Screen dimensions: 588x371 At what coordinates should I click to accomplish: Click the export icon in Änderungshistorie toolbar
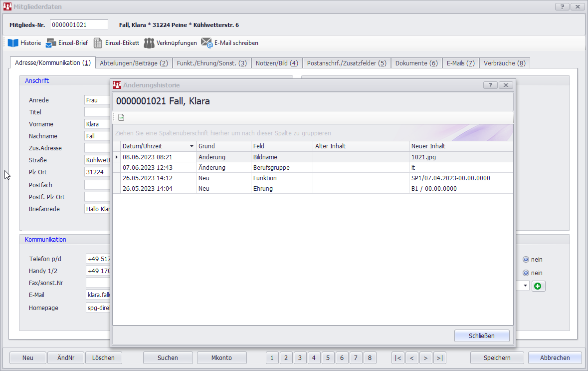tap(121, 117)
